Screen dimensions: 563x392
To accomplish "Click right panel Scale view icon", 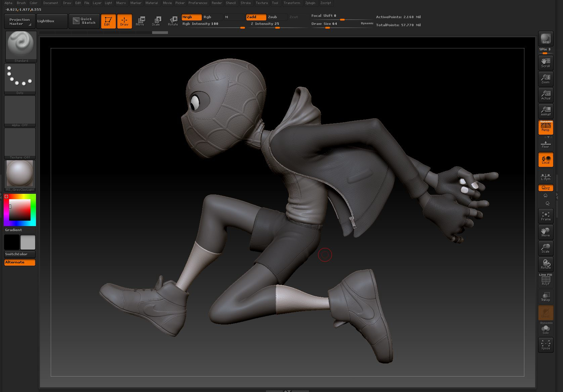I will 546,248.
